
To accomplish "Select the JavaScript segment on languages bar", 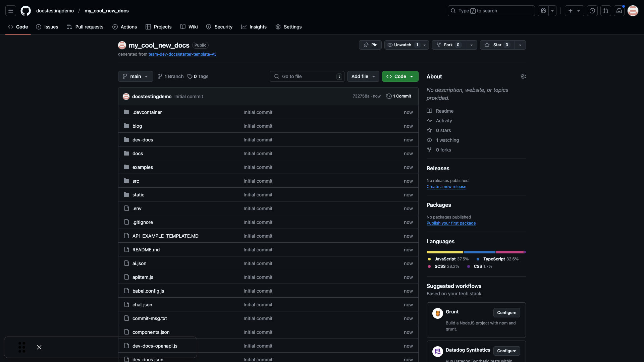I will click(444, 252).
